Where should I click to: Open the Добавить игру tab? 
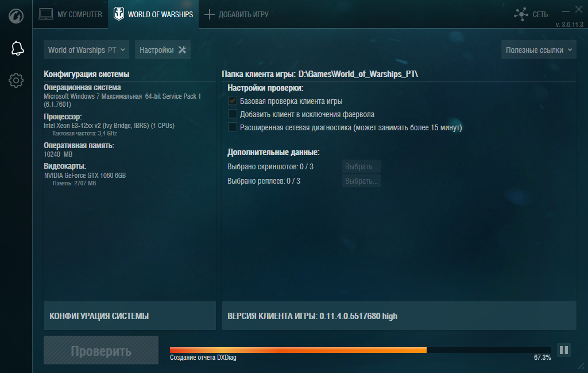point(237,14)
